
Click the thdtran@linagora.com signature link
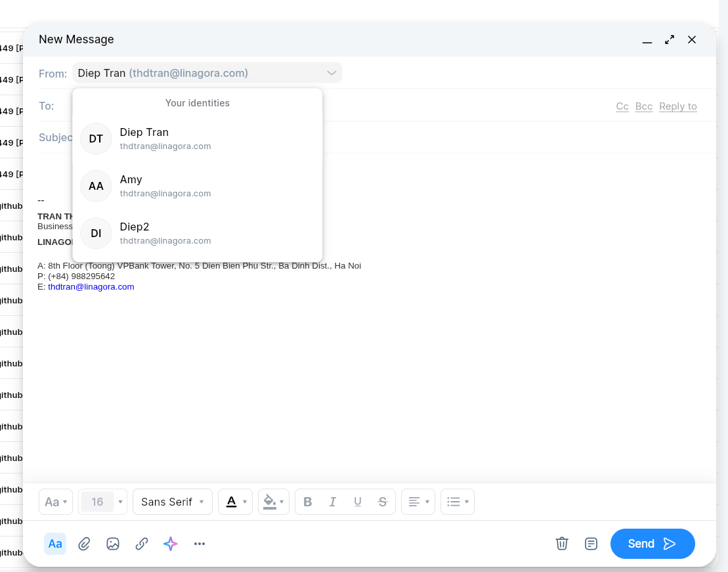point(91,287)
